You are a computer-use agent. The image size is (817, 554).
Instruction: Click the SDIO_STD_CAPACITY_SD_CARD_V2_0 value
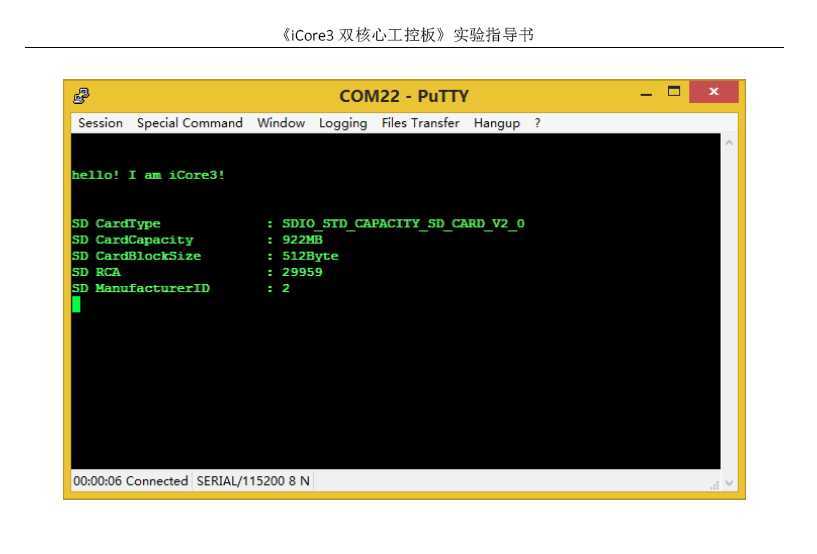(x=403, y=224)
